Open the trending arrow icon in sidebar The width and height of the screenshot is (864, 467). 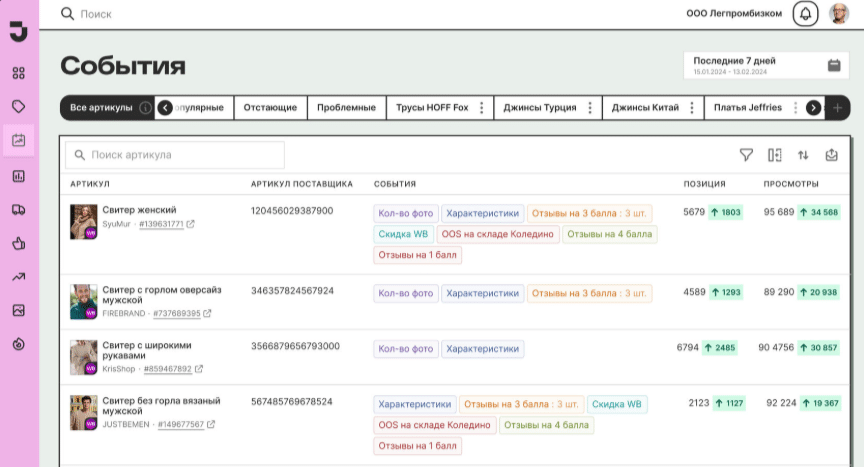[x=19, y=277]
